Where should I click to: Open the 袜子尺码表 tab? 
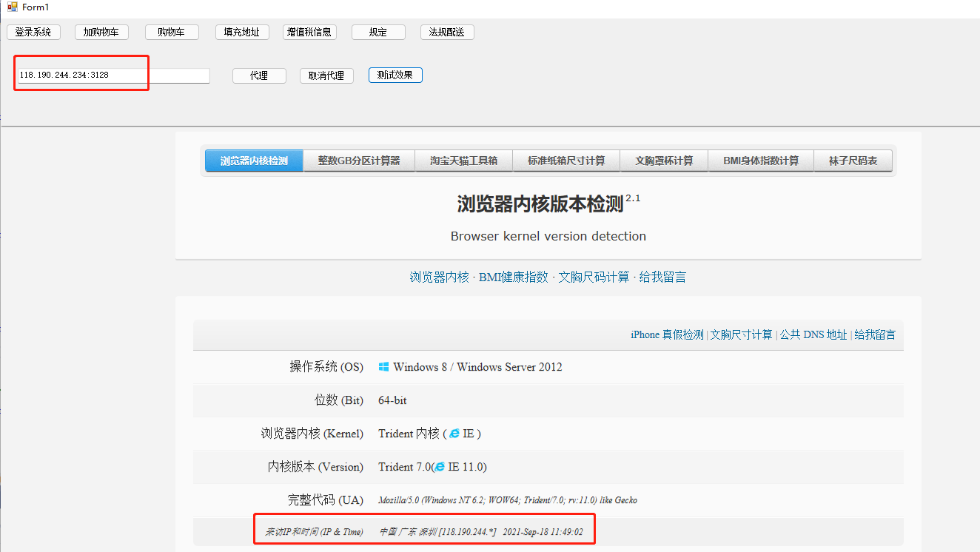pyautogui.click(x=853, y=161)
